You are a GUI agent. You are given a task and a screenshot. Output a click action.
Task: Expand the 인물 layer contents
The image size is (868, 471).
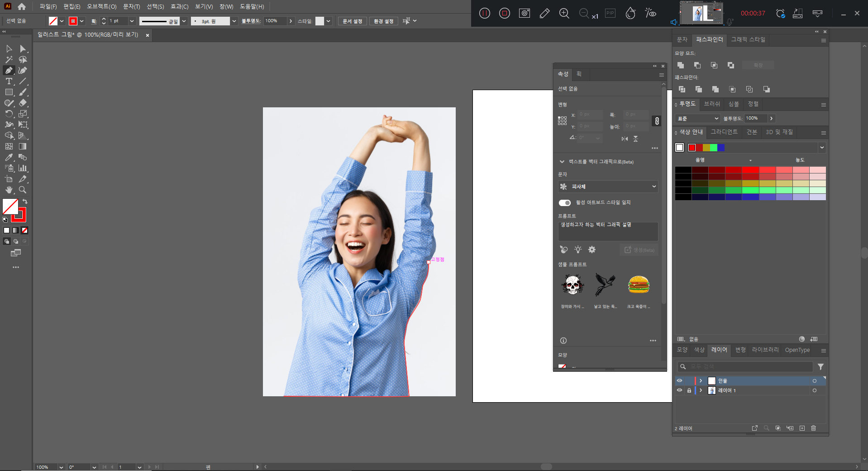tap(701, 381)
